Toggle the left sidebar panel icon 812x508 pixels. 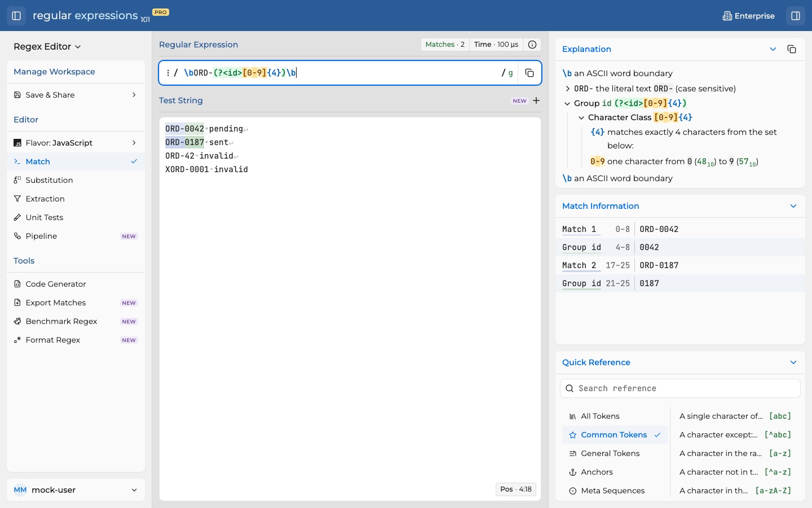[16, 16]
